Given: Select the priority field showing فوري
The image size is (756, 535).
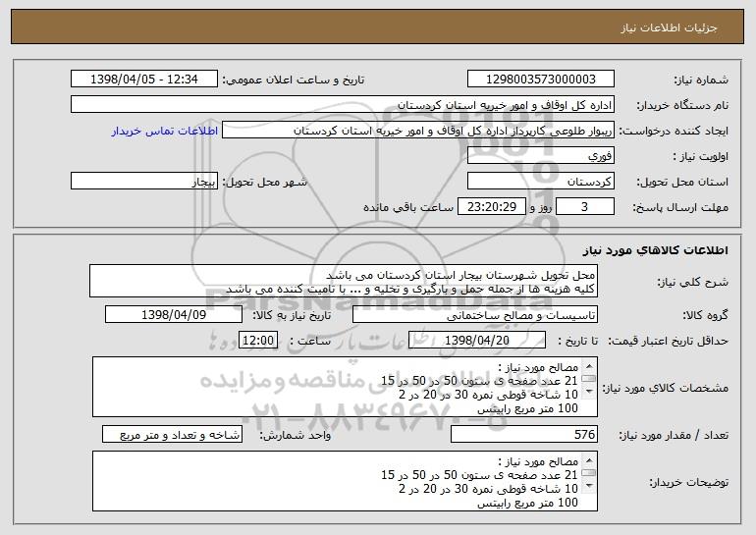Looking at the screenshot, I should point(540,156).
